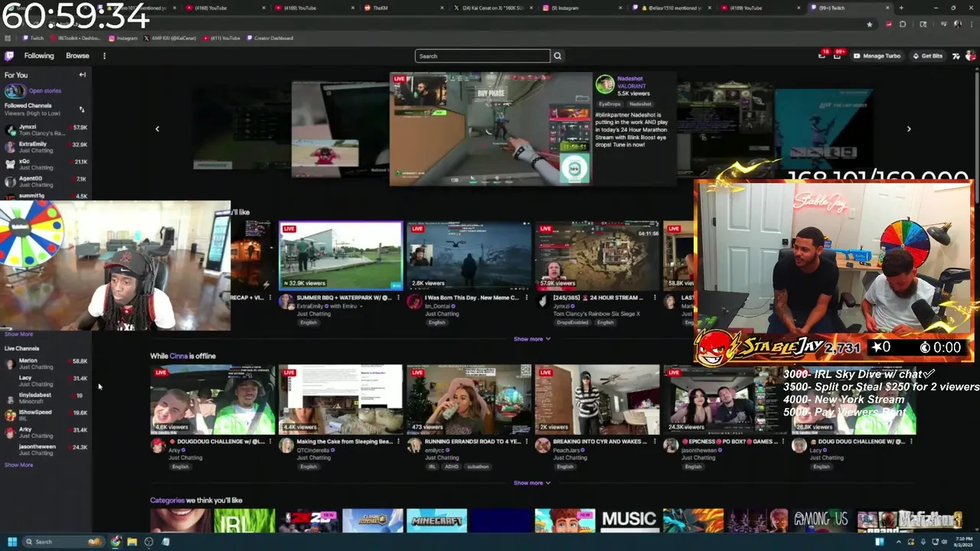The width and height of the screenshot is (980, 551).
Task: Open Instagram bookmark in bookmarks bar
Action: (x=123, y=38)
